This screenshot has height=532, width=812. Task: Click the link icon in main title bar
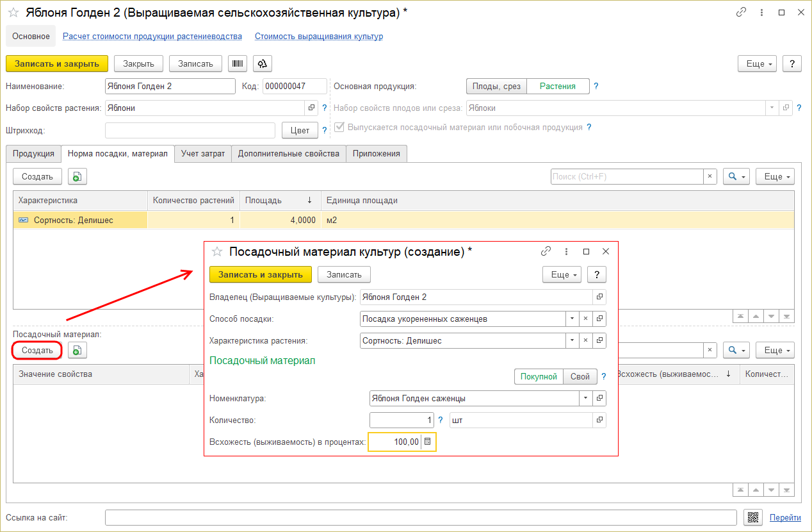[742, 12]
